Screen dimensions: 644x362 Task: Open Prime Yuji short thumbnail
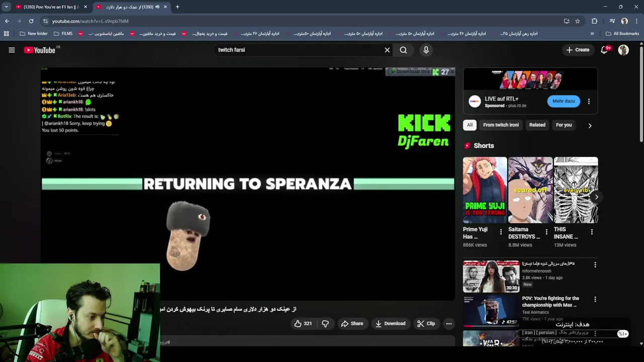(x=485, y=190)
